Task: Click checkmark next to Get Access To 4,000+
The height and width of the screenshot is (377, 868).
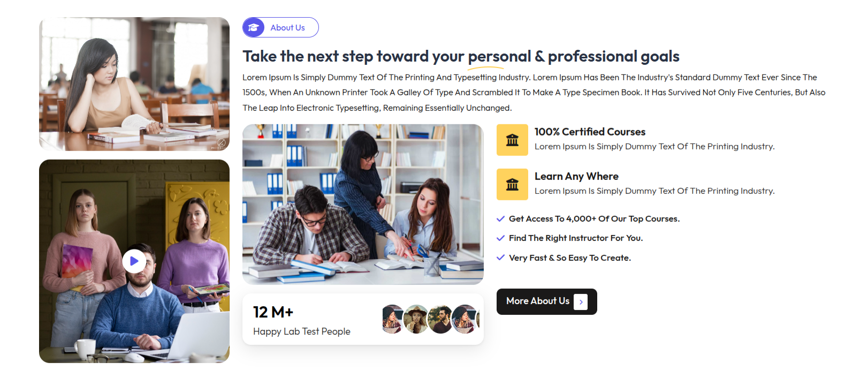Action: (x=501, y=218)
